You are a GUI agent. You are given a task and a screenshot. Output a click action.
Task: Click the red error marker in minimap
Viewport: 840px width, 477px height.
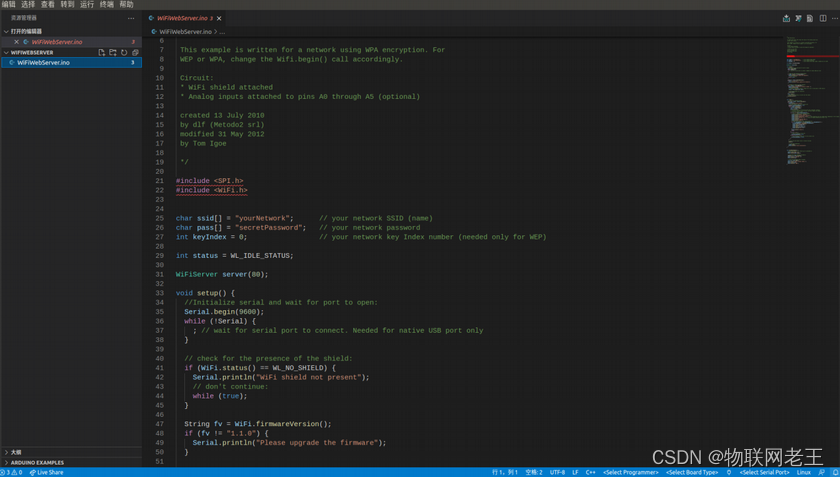[x=813, y=56]
